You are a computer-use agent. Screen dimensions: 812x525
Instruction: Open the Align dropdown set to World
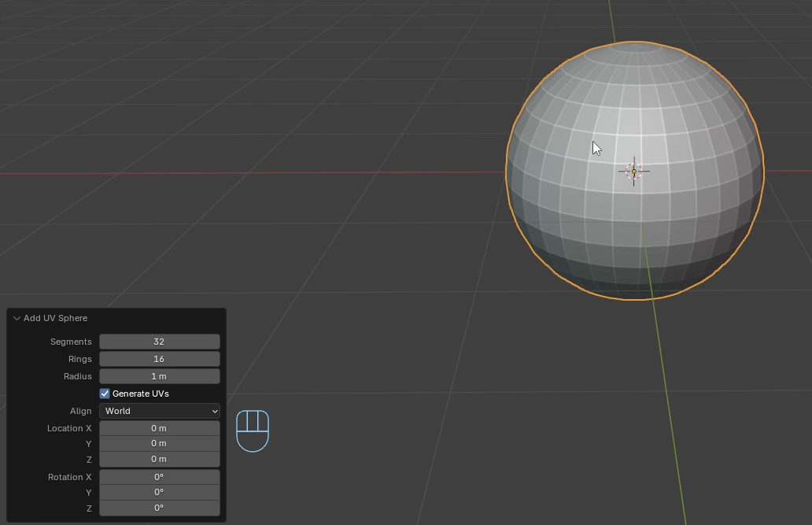tap(160, 411)
